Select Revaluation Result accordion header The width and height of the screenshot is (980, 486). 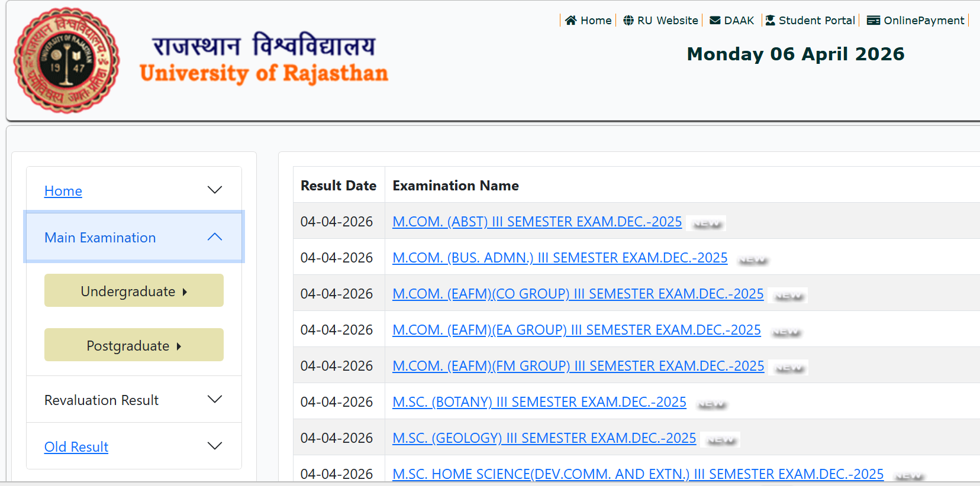pyautogui.click(x=134, y=400)
